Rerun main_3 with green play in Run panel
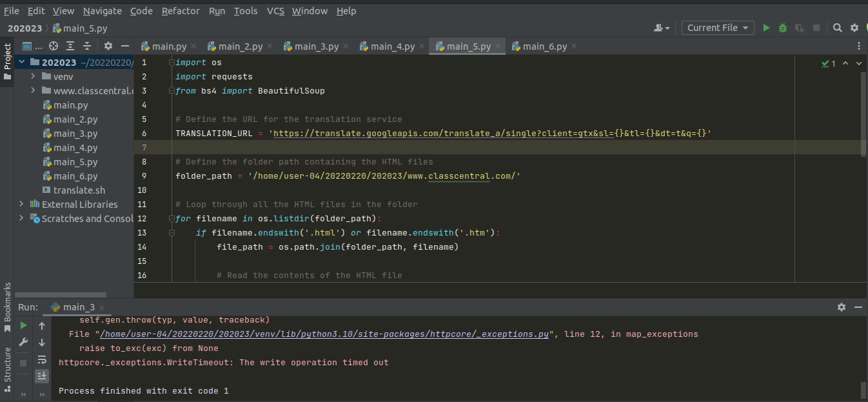 (23, 325)
